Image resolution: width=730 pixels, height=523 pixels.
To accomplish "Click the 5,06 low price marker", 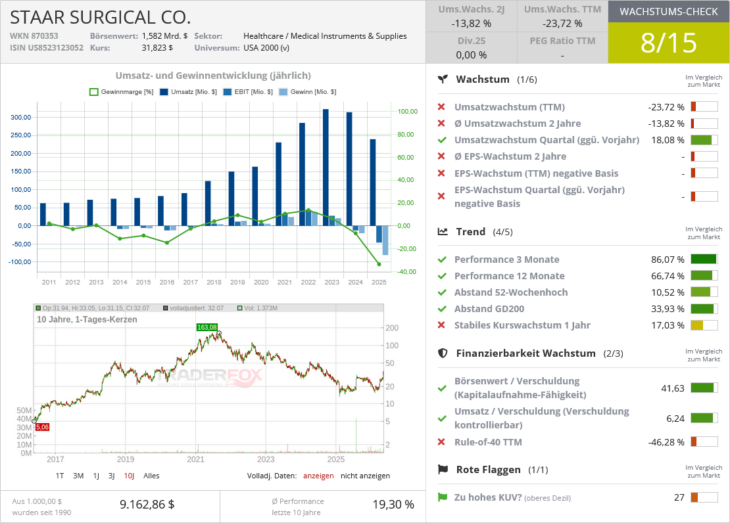I will point(42,427).
